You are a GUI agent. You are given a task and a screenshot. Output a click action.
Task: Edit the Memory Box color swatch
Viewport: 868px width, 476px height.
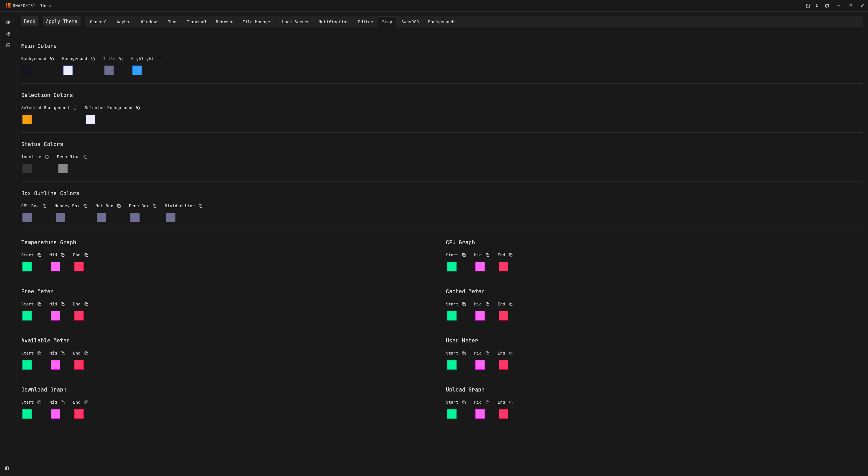(60, 217)
